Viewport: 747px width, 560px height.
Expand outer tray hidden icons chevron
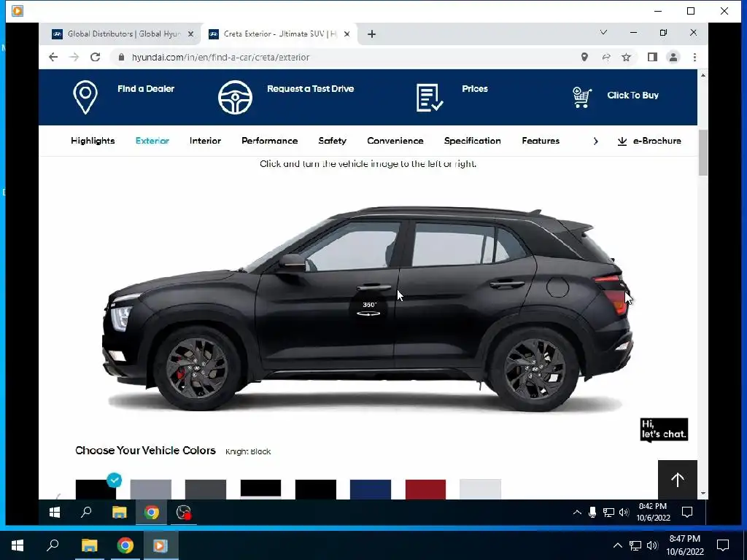(x=617, y=545)
